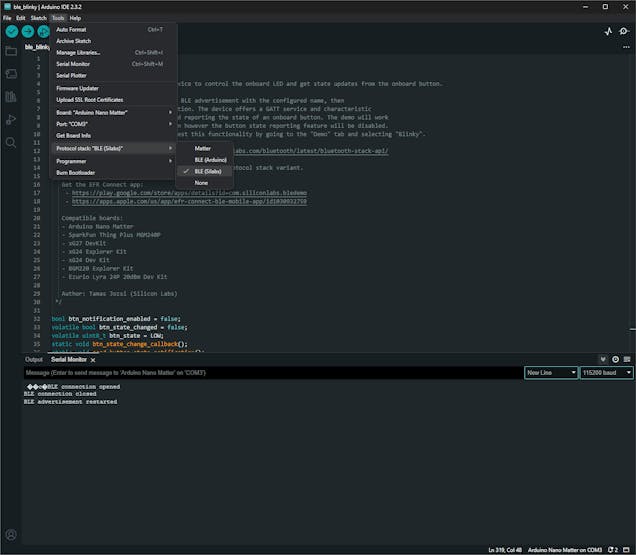Click the Upload arrow button
Viewport: 636px width, 555px height.
(28, 31)
